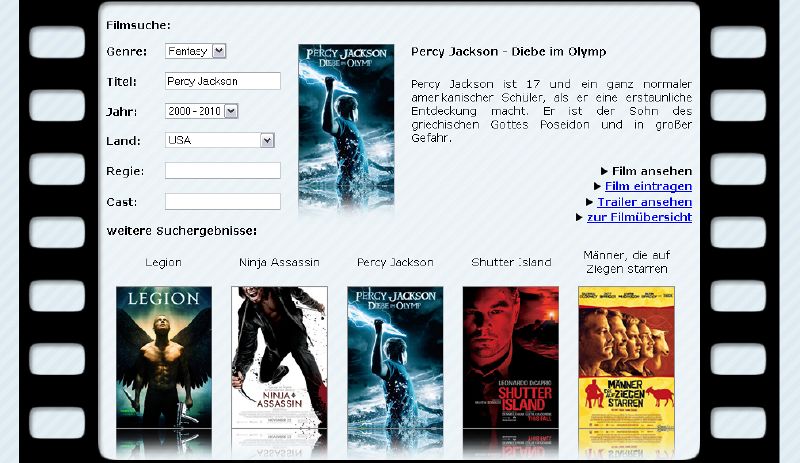Click the Legion title above its poster

coord(163,262)
